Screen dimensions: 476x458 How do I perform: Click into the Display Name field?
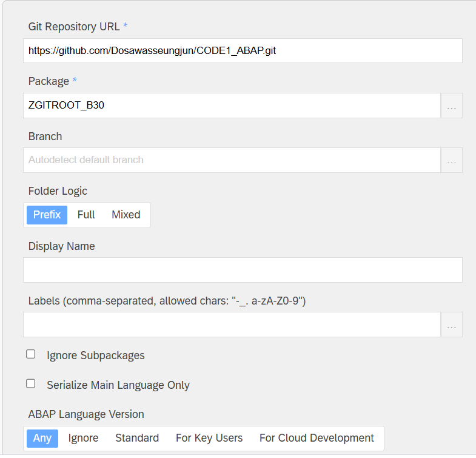pyautogui.click(x=243, y=270)
